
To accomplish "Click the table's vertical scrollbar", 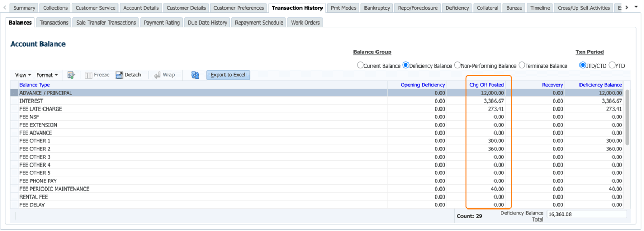I will [x=627, y=117].
